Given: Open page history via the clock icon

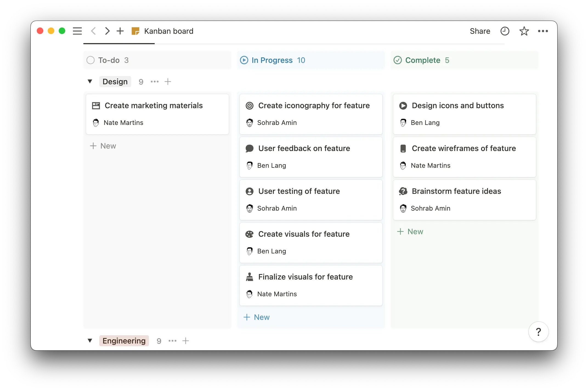Looking at the screenshot, I should tap(505, 31).
